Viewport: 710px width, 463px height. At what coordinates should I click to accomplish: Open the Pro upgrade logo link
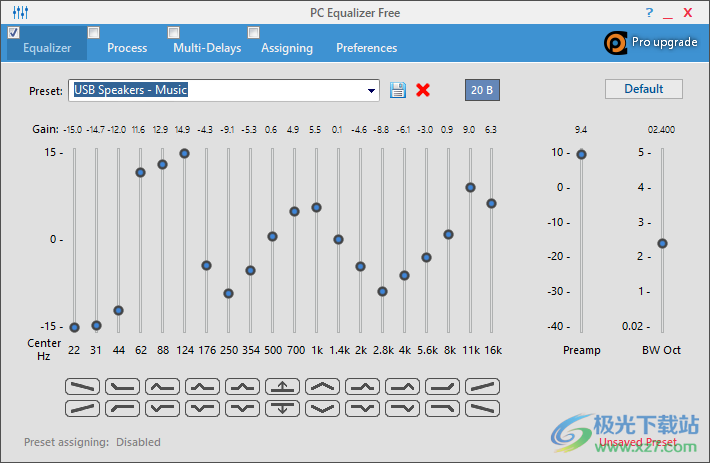(651, 43)
